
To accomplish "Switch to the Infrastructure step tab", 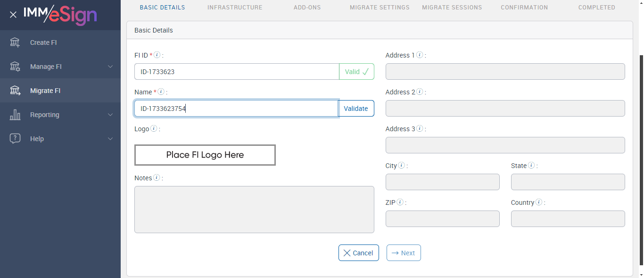I will coord(235,8).
